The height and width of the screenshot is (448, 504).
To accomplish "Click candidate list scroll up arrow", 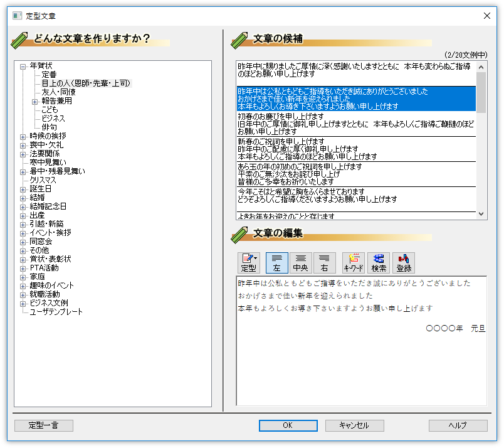I will [481, 67].
